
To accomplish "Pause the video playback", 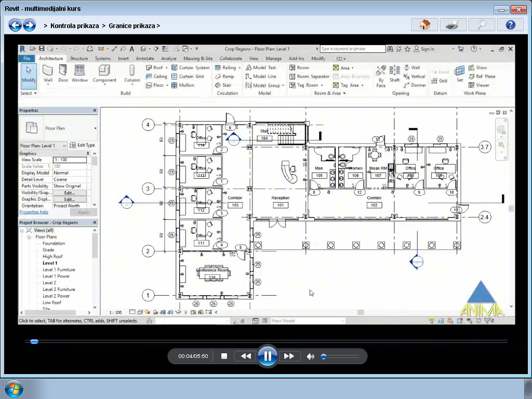I will [x=267, y=356].
